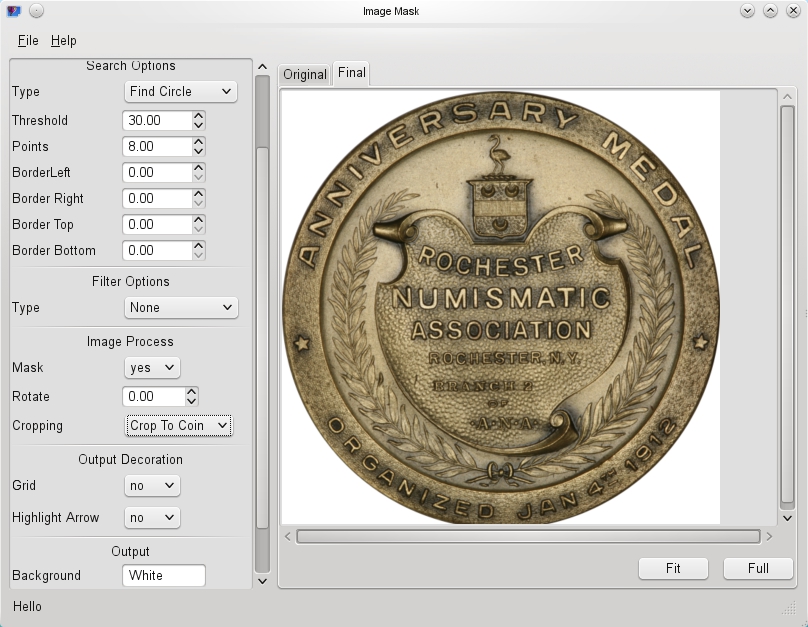This screenshot has height=627, width=808.
Task: Focus the Rotate input field
Action: [154, 397]
